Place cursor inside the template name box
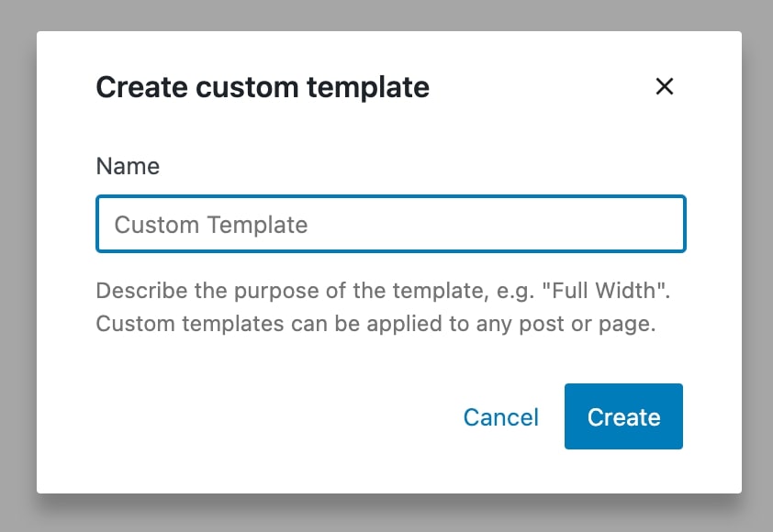 (x=390, y=224)
